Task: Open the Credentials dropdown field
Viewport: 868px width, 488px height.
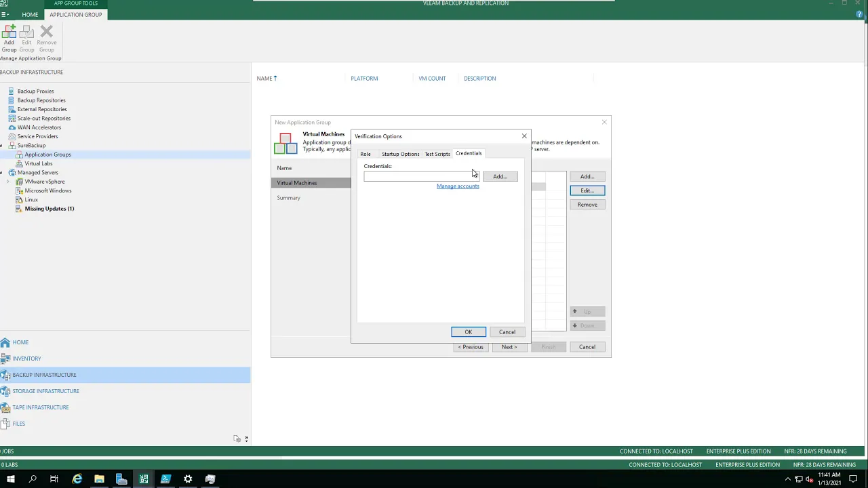Action: [421, 176]
